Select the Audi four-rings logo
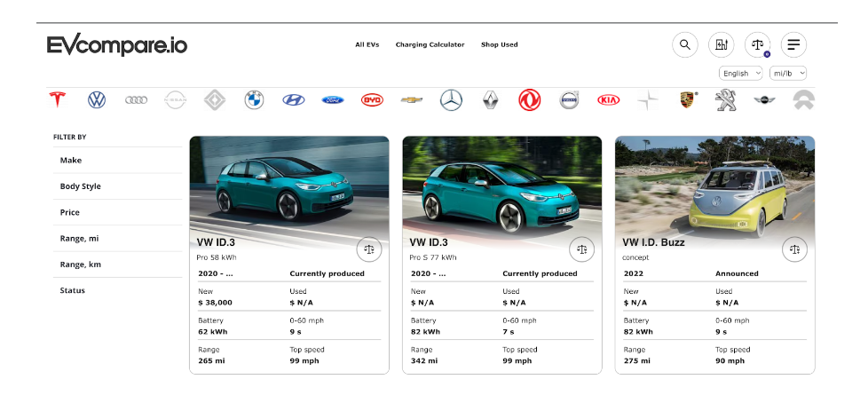Image resolution: width=868 pixels, height=395 pixels. click(136, 100)
